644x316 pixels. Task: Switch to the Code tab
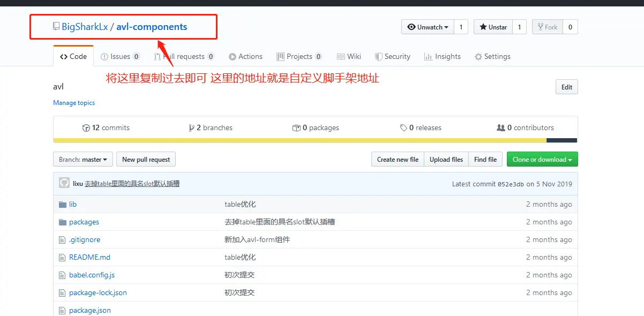click(x=73, y=56)
